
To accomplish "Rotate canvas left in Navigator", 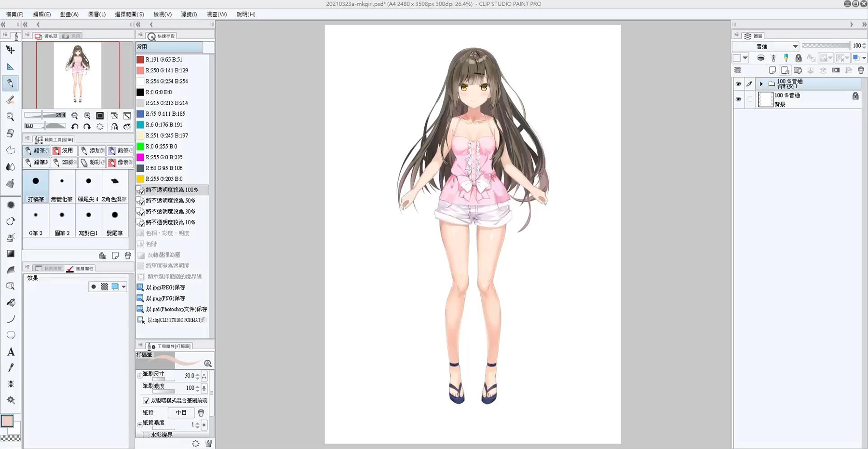I will [x=75, y=126].
